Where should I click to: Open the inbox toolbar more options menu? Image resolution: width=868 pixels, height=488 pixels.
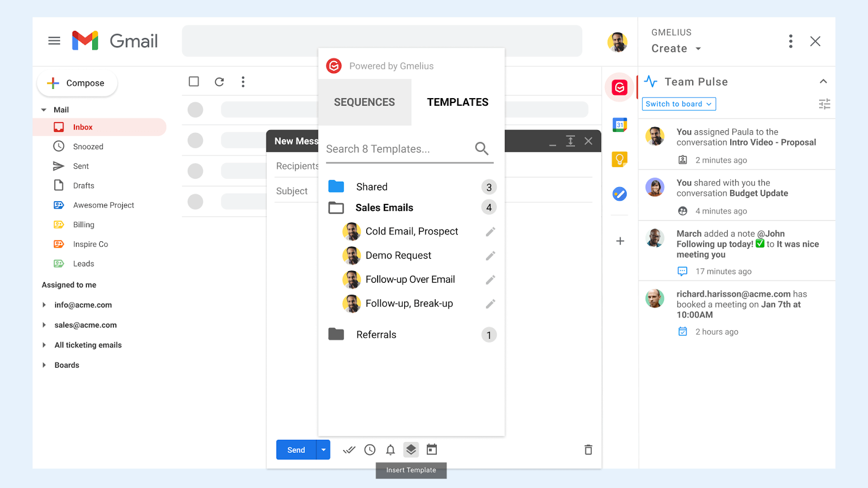243,82
